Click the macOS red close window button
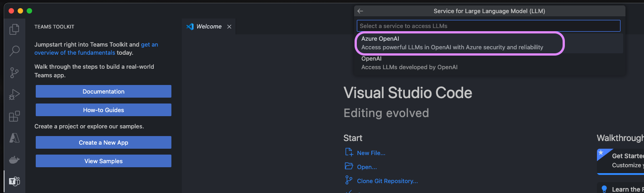 12,11
